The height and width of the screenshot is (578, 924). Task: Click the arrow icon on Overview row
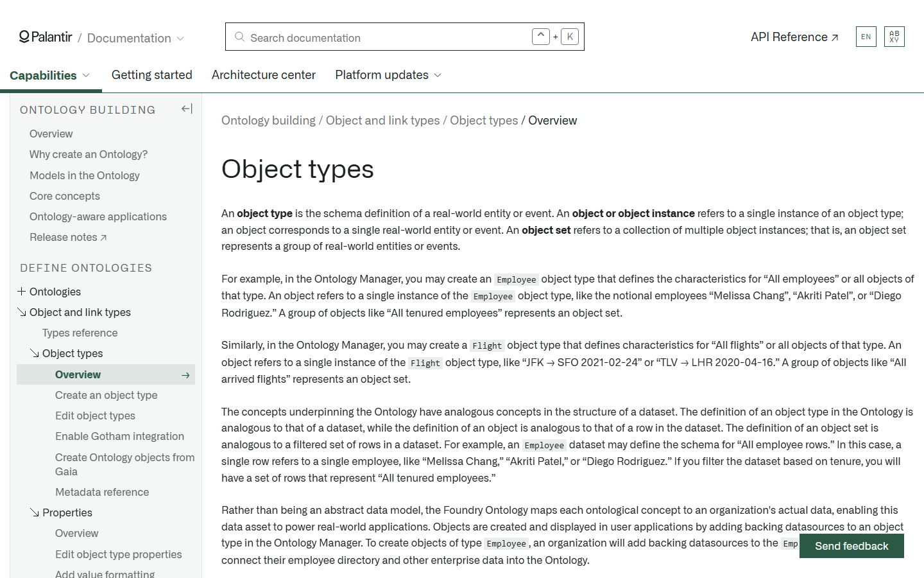[x=185, y=375]
